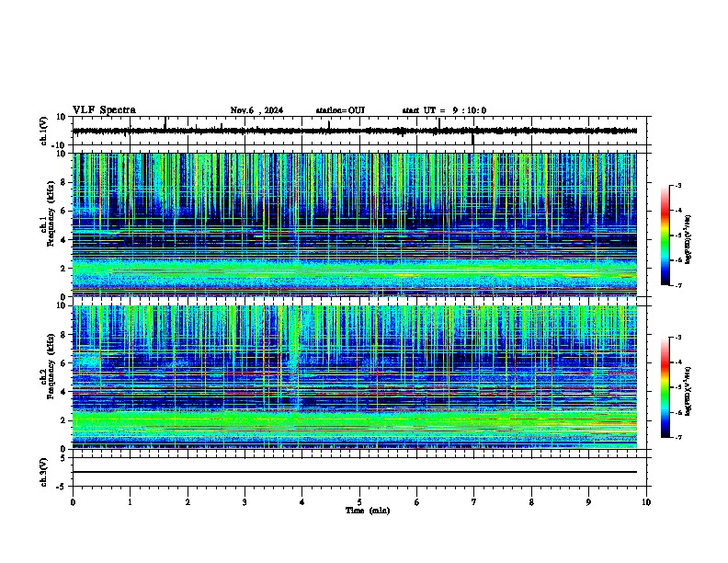Image resolution: width=728 pixels, height=563 pixels.
Task: Click the color scale bar beside ch.2 spectrogram
Action: click(x=665, y=387)
